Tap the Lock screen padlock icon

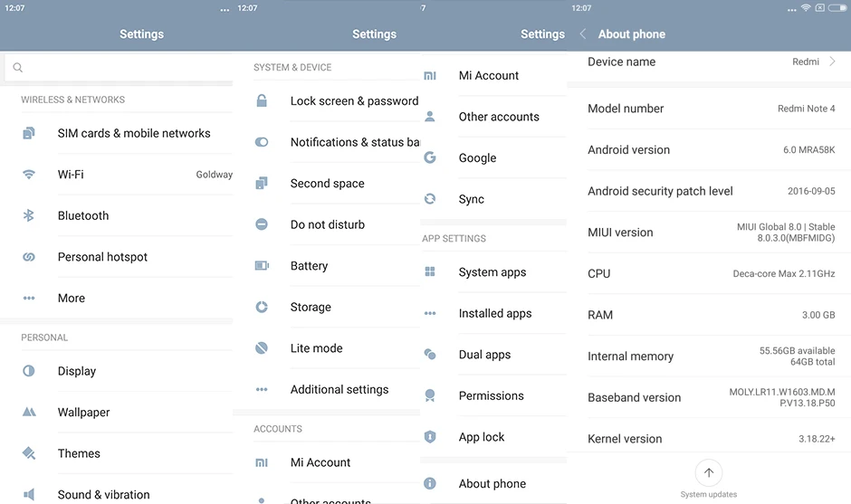click(x=262, y=100)
